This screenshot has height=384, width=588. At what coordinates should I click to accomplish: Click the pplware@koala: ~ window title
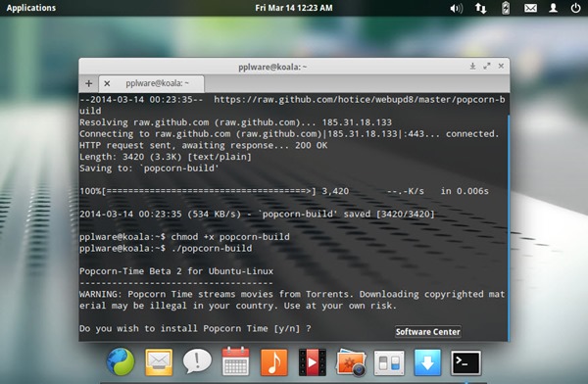tap(272, 67)
